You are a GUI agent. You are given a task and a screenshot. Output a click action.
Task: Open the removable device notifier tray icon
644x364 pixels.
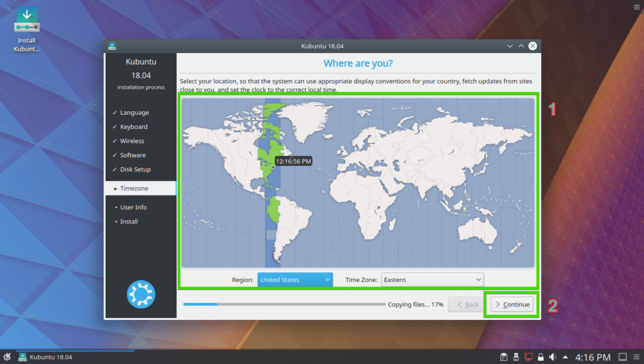tap(516, 357)
